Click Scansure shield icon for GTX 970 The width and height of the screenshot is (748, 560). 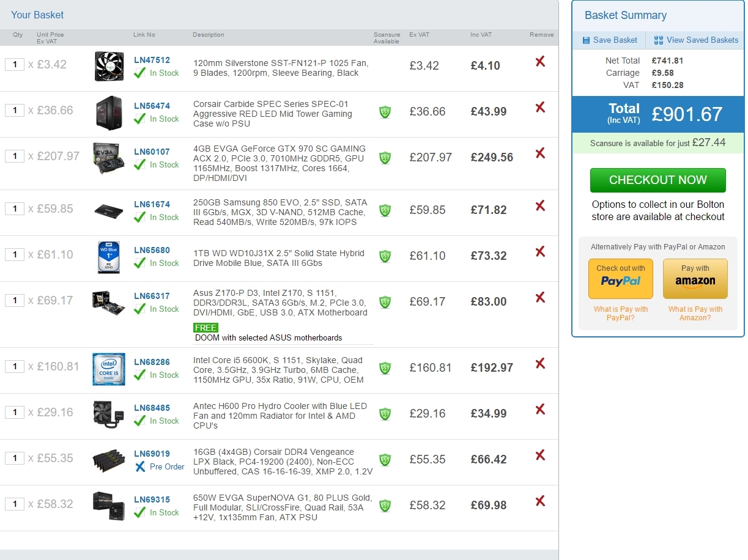pos(385,158)
